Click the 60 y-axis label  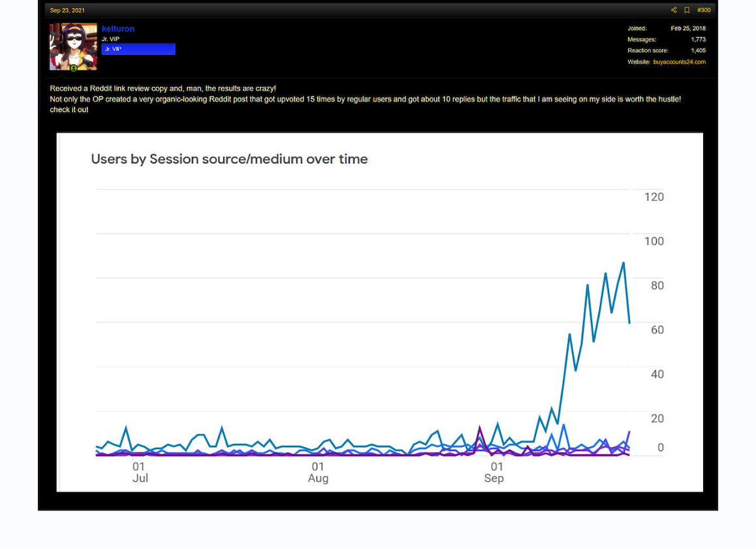click(657, 330)
